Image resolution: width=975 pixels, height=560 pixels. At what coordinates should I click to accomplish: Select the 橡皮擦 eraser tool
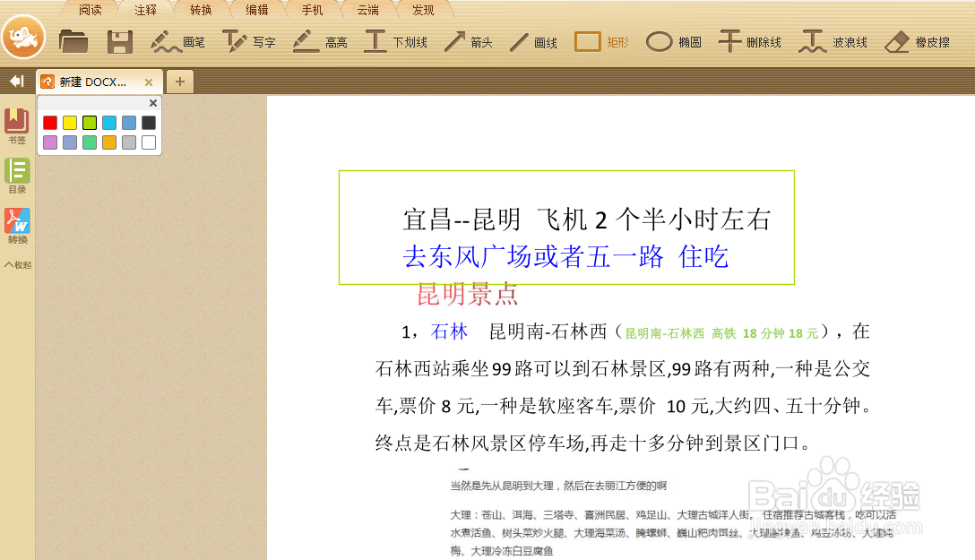tap(917, 41)
